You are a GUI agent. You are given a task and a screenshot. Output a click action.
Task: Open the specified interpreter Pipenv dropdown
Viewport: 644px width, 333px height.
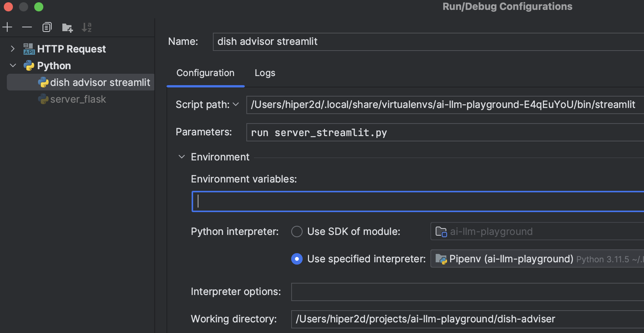pos(537,258)
